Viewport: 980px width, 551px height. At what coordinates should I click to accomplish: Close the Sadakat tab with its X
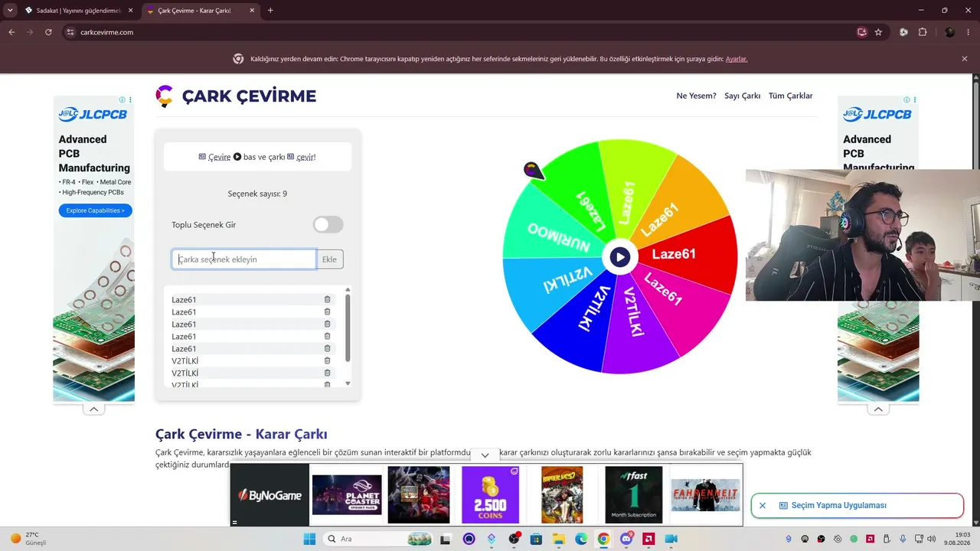pyautogui.click(x=130, y=11)
